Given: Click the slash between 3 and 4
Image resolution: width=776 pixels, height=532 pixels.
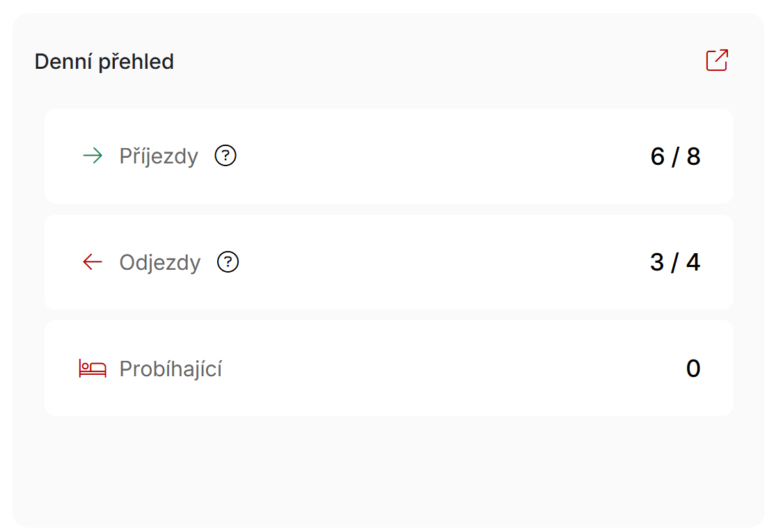Looking at the screenshot, I should pos(675,263).
